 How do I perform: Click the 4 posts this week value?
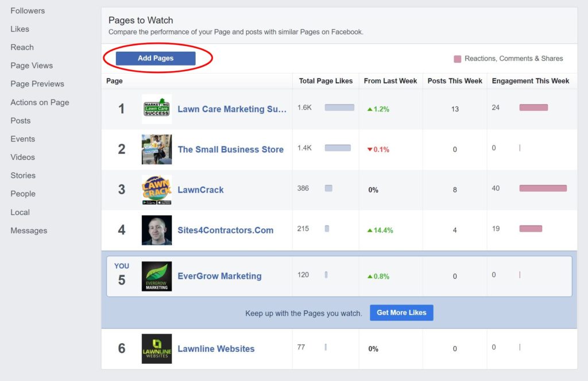point(455,230)
